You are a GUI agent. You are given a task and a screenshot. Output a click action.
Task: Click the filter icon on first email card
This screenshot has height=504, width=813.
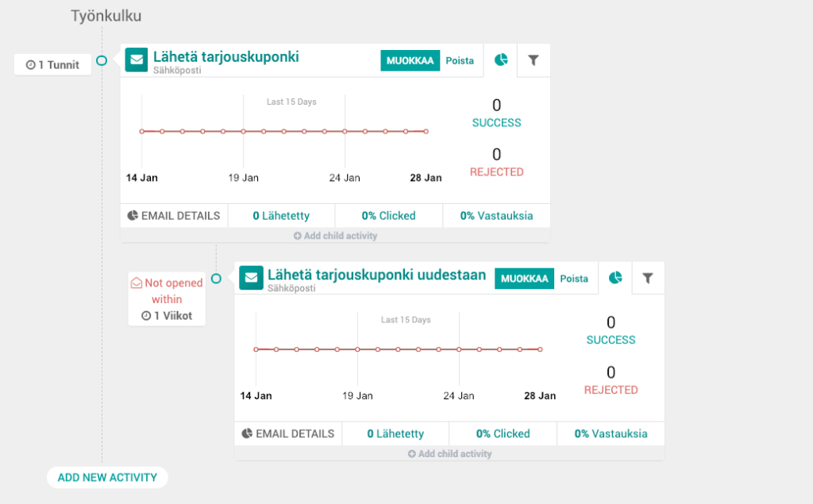point(534,60)
